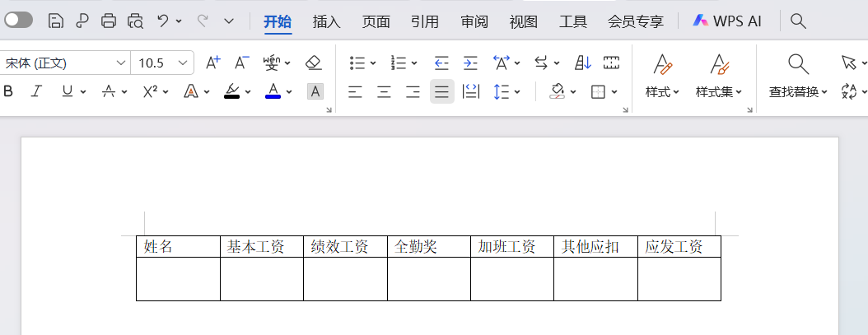Image resolution: width=868 pixels, height=335 pixels.
Task: Click the Redo arrow
Action: pos(203,21)
